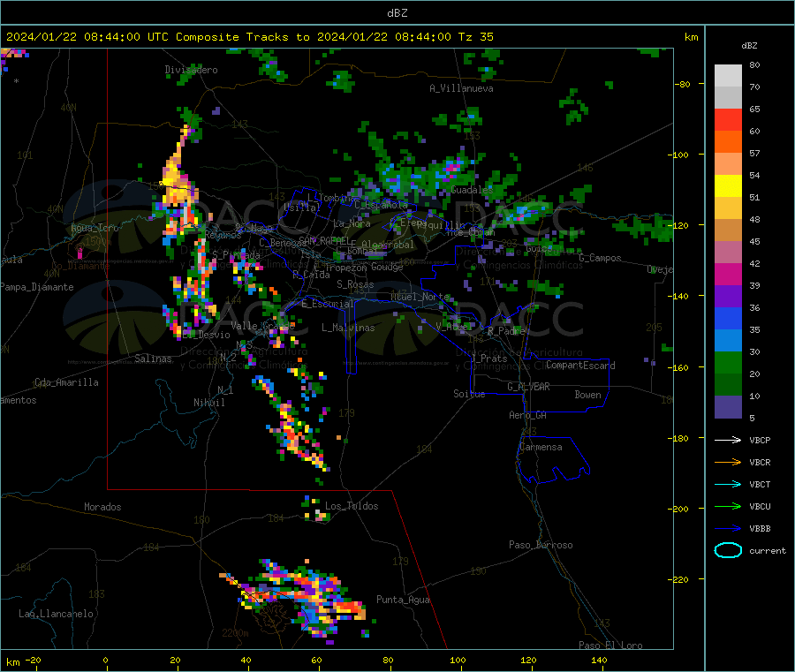Click the orange VBCR arrow legend icon
The image size is (795, 672).
pos(728,462)
